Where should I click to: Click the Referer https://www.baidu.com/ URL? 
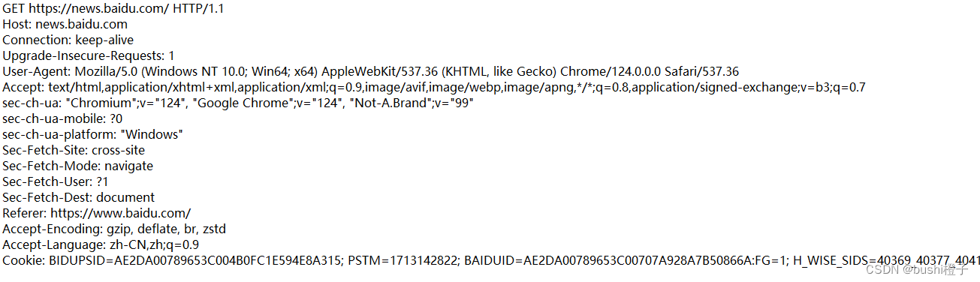click(120, 213)
